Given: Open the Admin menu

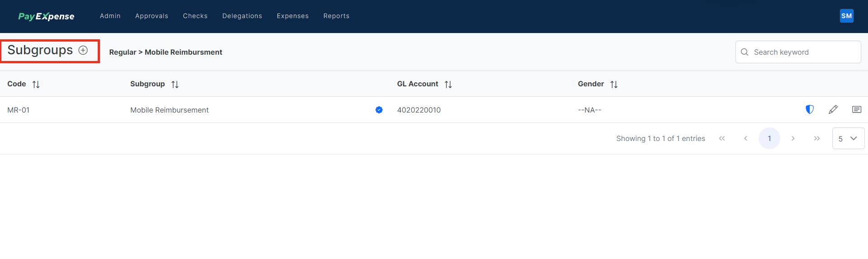Looking at the screenshot, I should (x=110, y=16).
